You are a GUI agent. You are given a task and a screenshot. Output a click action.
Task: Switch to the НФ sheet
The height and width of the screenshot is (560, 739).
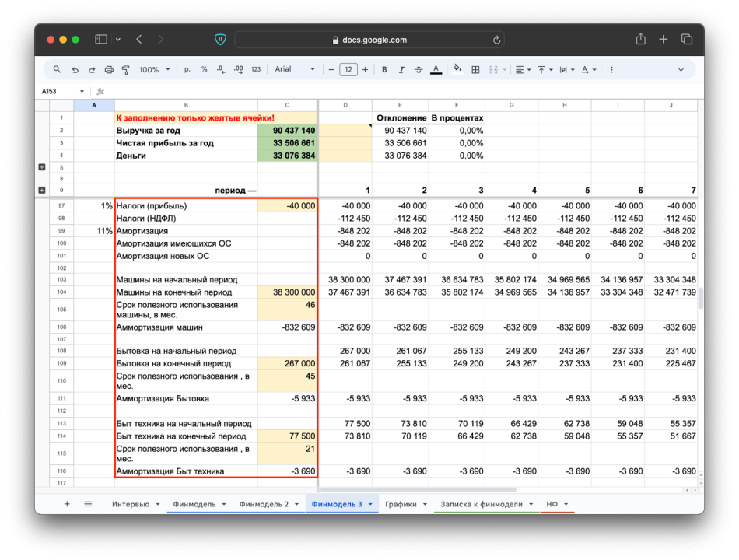552,504
